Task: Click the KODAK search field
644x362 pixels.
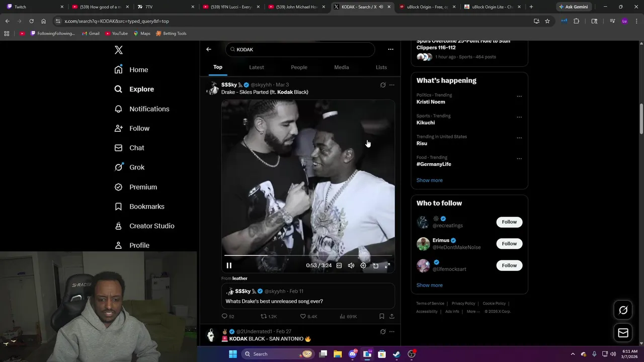Action: coord(300,49)
